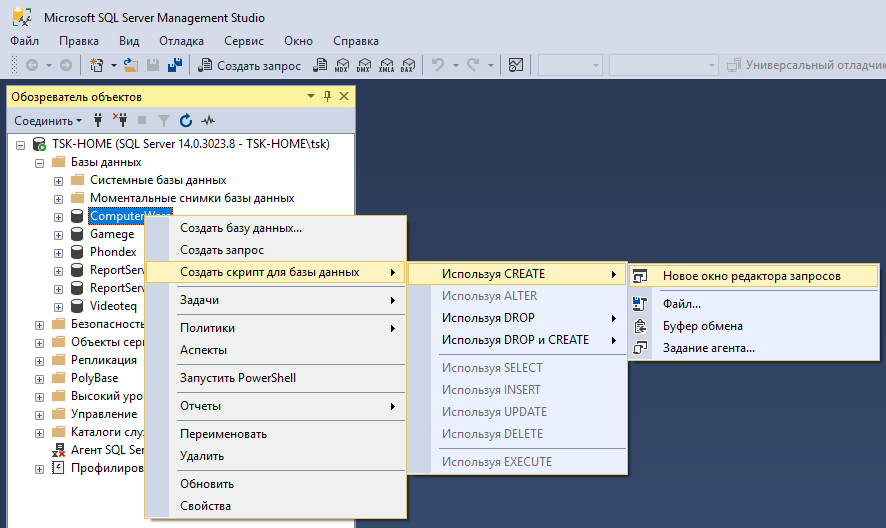Expand the 'Репликация' folder node

click(x=40, y=361)
